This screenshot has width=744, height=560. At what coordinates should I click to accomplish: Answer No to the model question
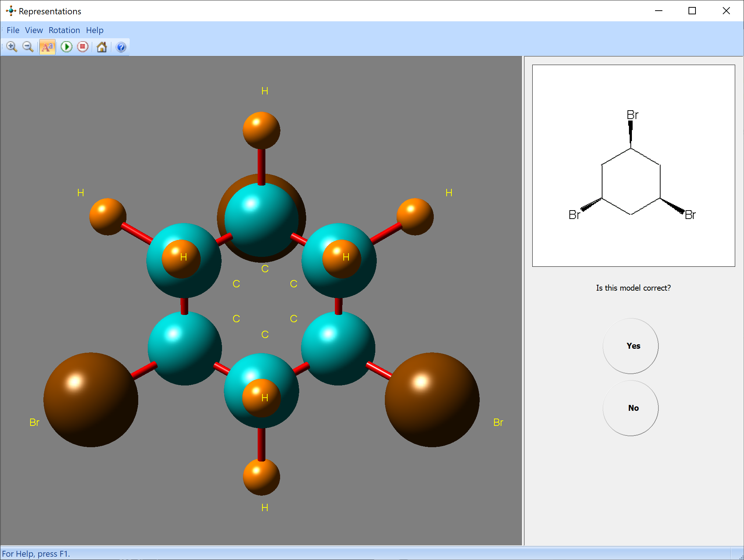click(x=630, y=408)
